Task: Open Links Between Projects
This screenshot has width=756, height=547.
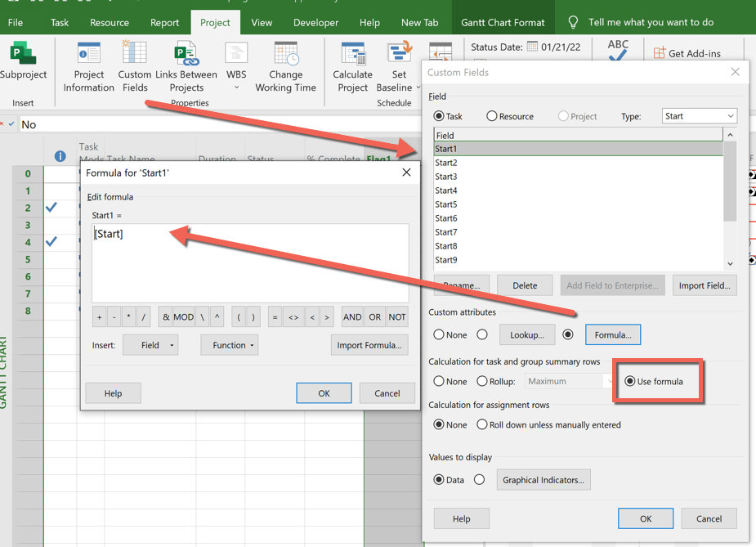Action: click(x=186, y=66)
